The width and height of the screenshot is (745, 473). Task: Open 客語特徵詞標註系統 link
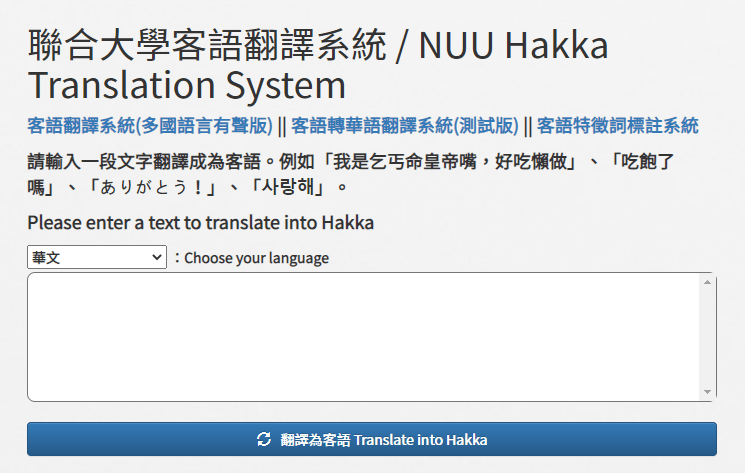[618, 126]
